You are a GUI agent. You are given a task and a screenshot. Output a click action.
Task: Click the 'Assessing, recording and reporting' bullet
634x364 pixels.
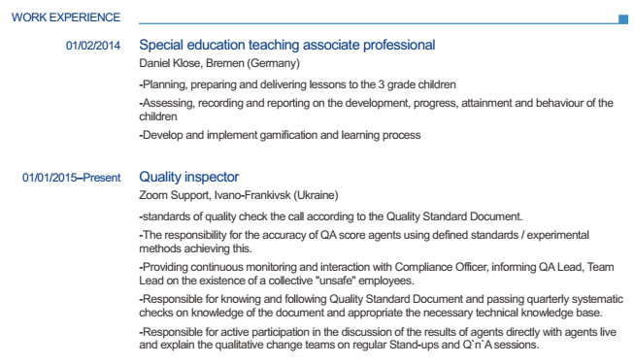(376, 110)
